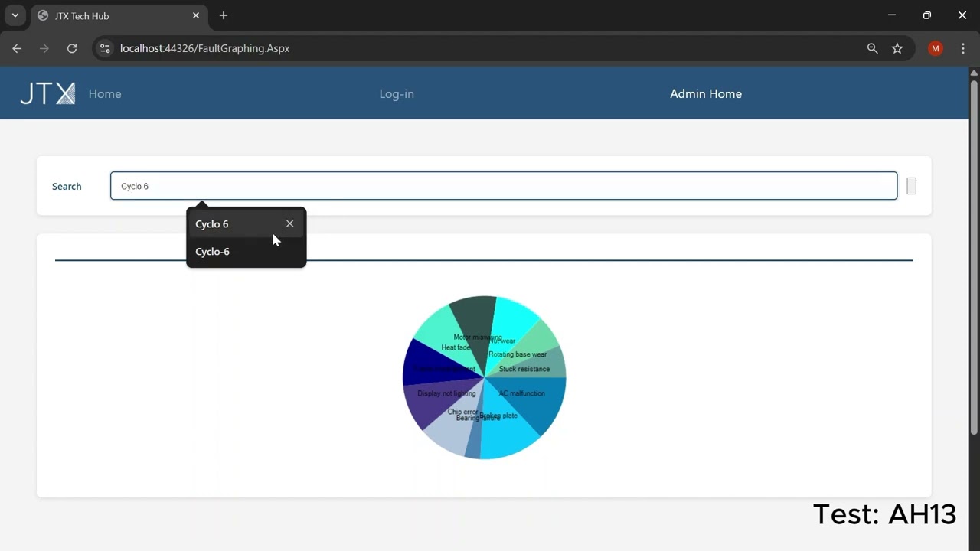Minimize the browser window
The image size is (980, 551).
[x=892, y=15]
